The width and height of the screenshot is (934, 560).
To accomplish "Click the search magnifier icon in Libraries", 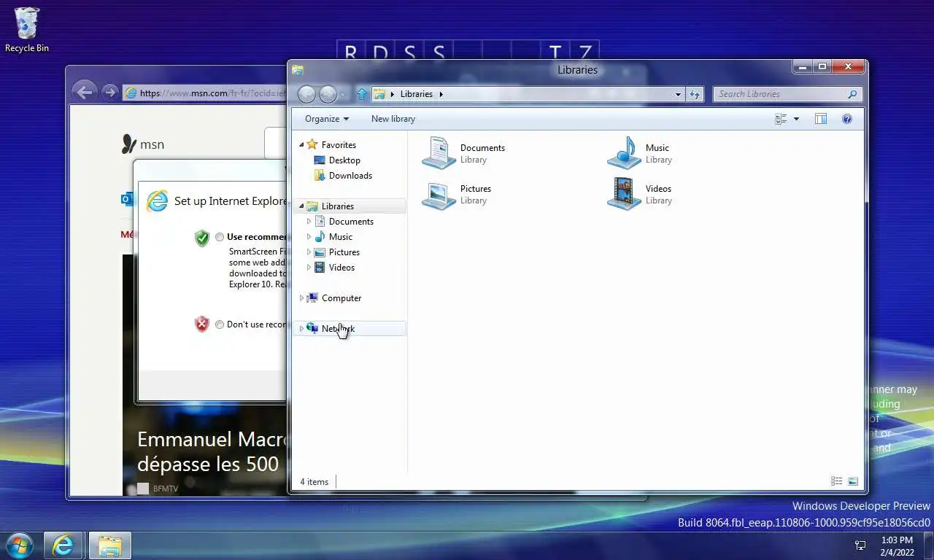I will coord(852,94).
